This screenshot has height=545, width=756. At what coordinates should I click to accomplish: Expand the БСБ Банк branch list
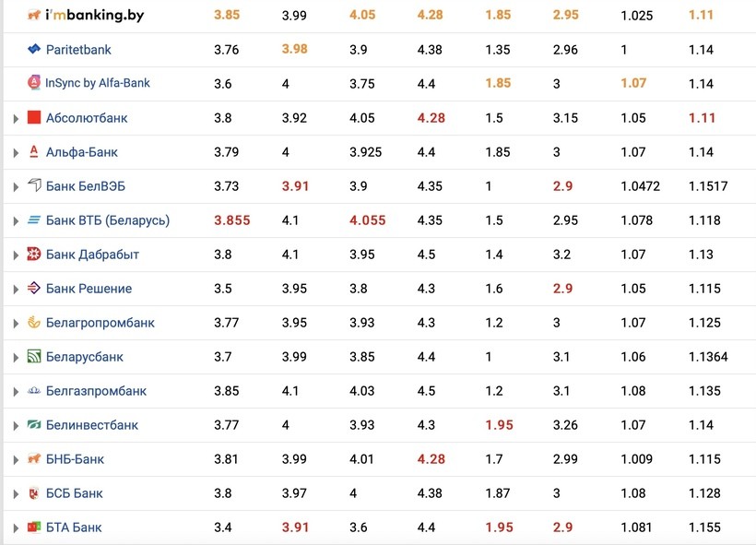tap(16, 493)
